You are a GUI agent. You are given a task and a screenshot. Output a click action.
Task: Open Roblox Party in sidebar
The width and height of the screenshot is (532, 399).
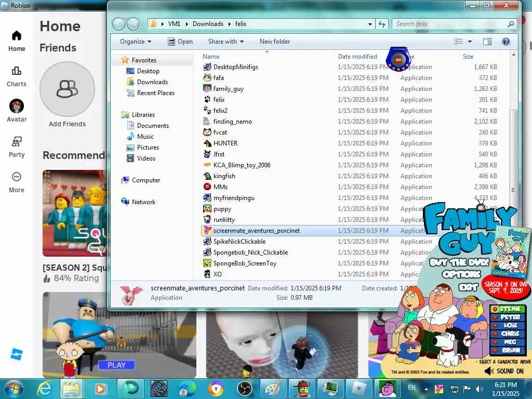click(17, 147)
